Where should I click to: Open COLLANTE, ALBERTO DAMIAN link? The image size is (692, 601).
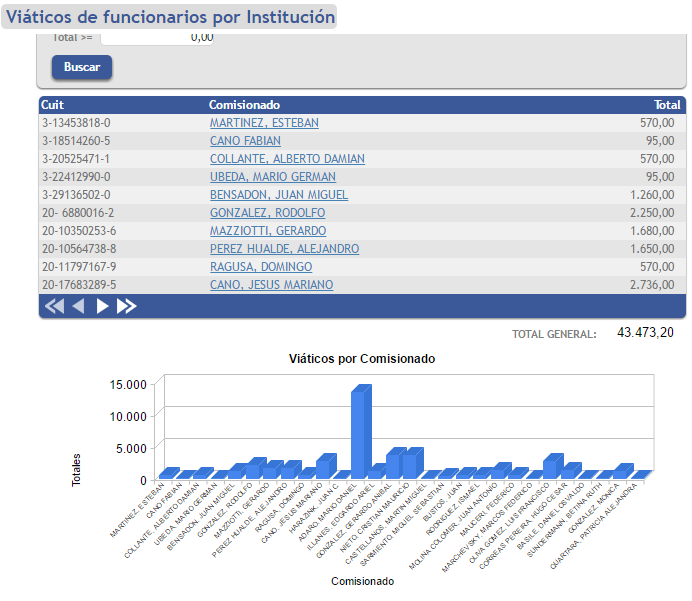(x=287, y=159)
